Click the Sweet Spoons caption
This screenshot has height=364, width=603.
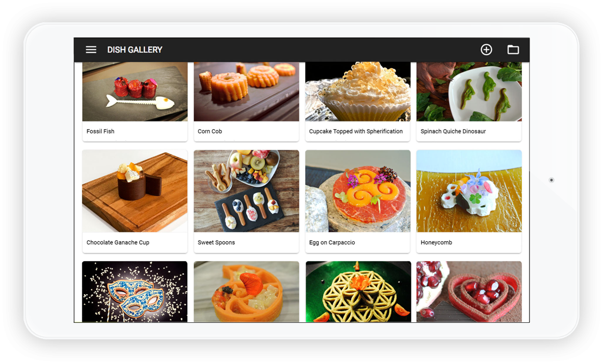216,242
